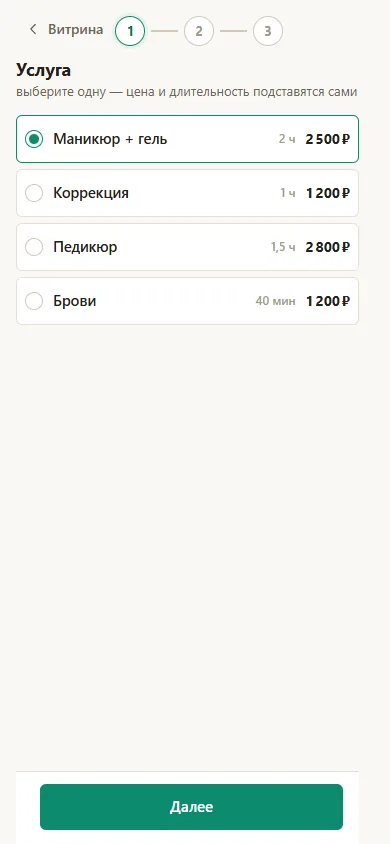This screenshot has width=390, height=844.
Task: Click the Услуга heading
Action: point(44,70)
